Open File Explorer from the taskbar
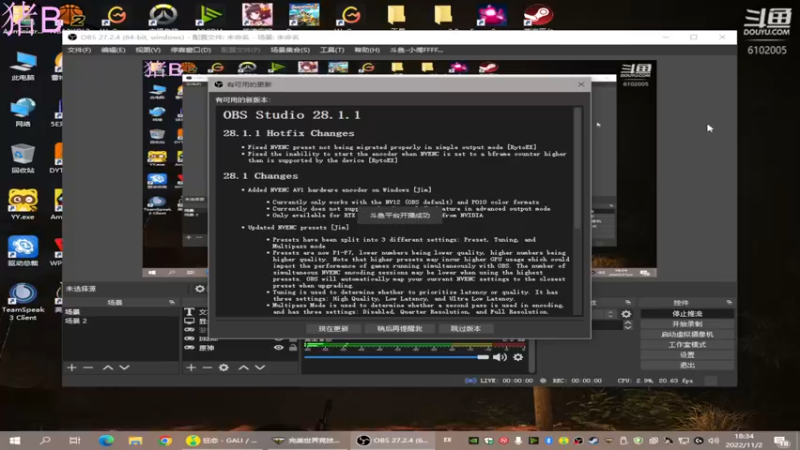The image size is (800, 450). tap(135, 440)
